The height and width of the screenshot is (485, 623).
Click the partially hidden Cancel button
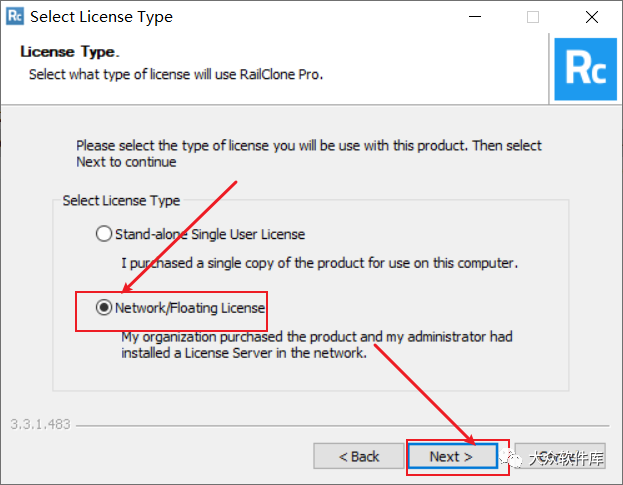(560, 456)
